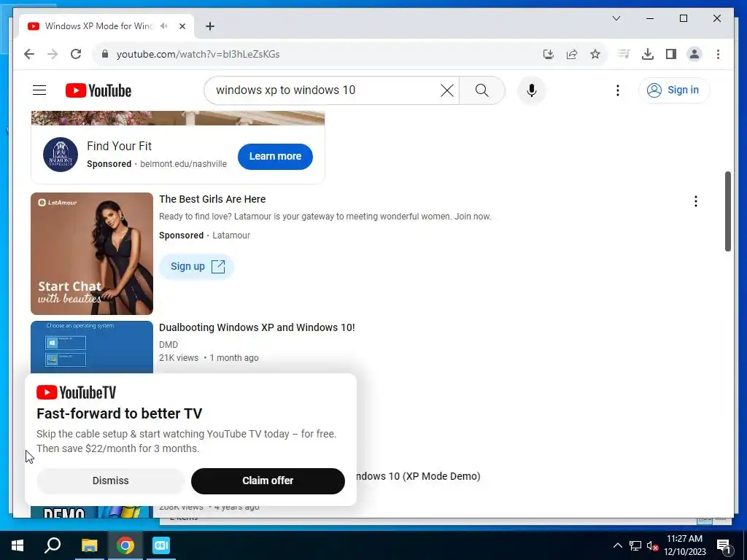
Task: Open Windows taskbar search
Action: (x=53, y=545)
